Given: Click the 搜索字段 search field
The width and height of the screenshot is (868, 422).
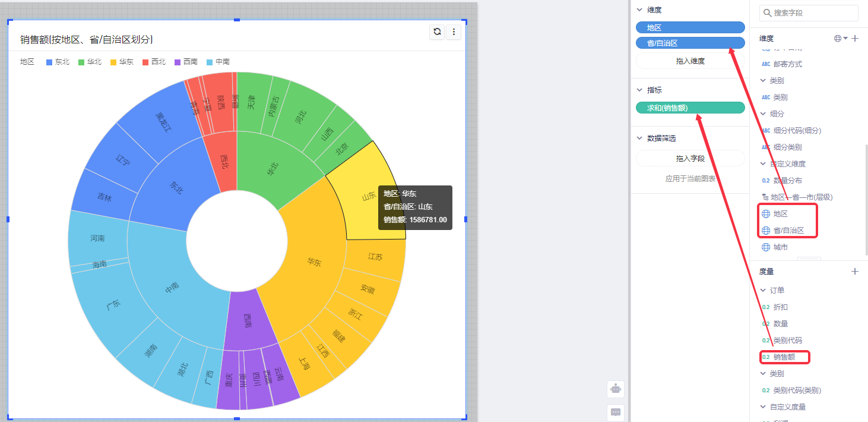Looking at the screenshot, I should click(813, 13).
